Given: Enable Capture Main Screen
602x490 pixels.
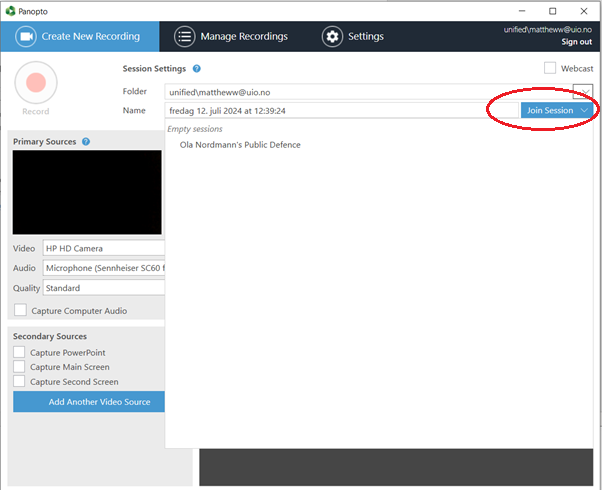Looking at the screenshot, I should (19, 367).
